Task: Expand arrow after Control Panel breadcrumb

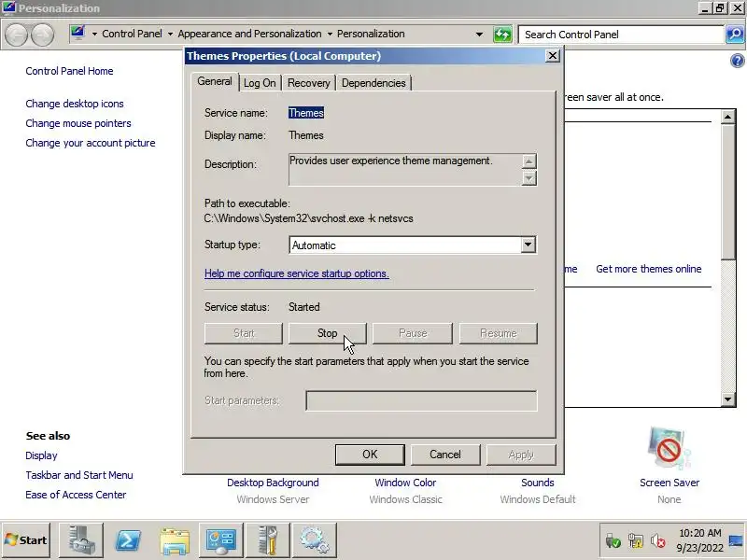Action: tap(170, 35)
